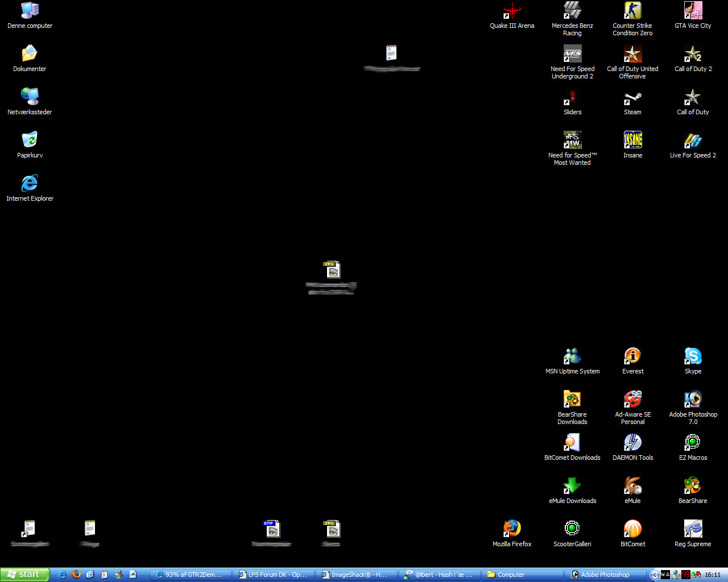The image size is (728, 582).
Task: Select the GTA Vice City shortcut
Action: [693, 15]
